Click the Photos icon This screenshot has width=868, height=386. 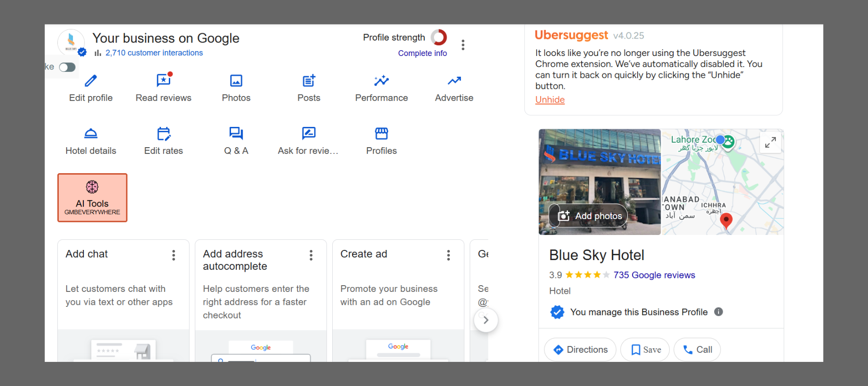click(x=236, y=81)
